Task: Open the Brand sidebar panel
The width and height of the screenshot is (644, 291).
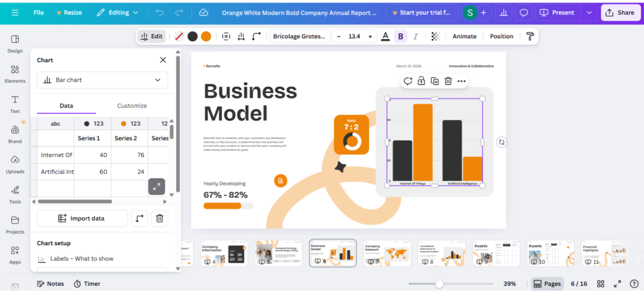Action: click(x=15, y=135)
